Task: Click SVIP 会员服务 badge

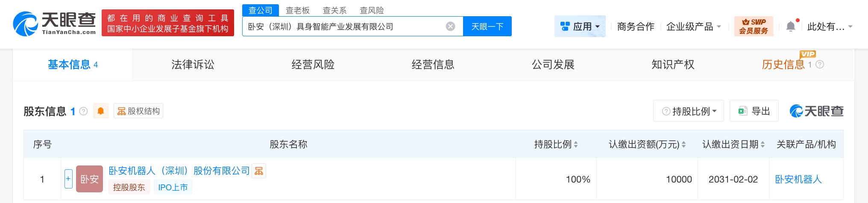Action: coord(754,26)
